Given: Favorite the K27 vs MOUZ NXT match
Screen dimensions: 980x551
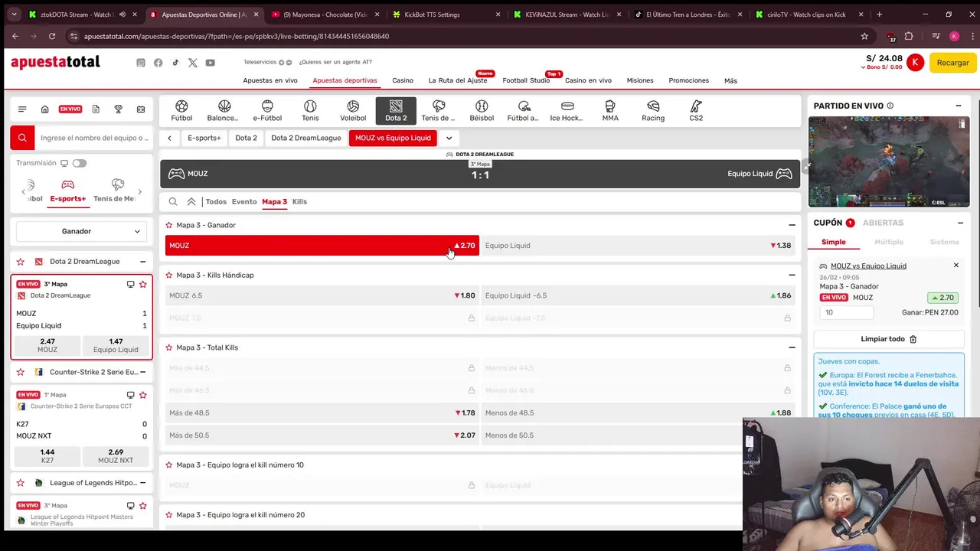Looking at the screenshot, I should click(143, 395).
